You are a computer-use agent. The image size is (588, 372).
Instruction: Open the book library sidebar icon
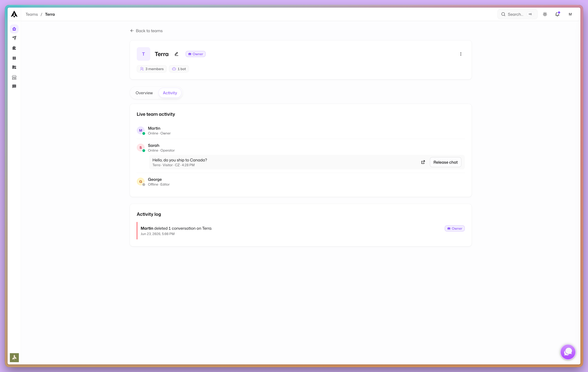click(14, 58)
